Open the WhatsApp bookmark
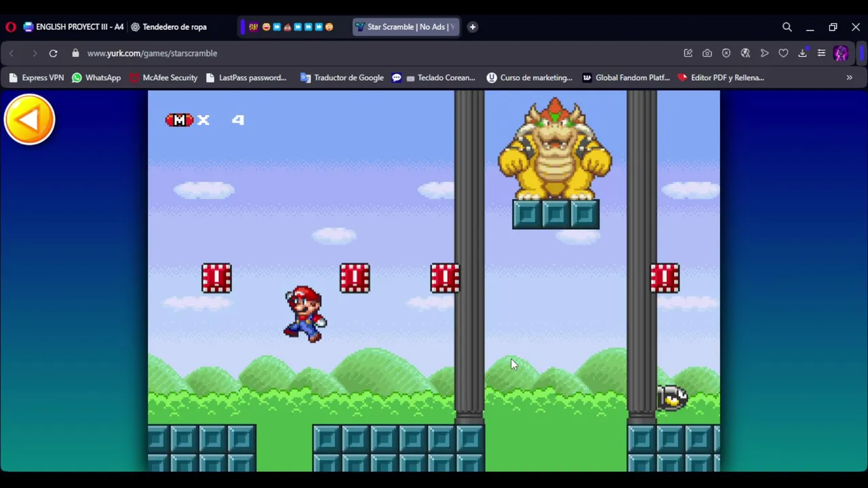 point(96,77)
